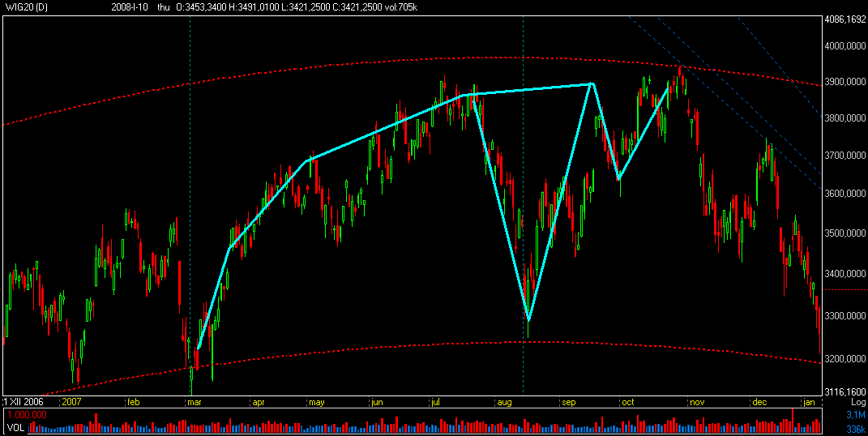Click the may month label
This screenshot has width=868, height=436.
[x=317, y=402]
